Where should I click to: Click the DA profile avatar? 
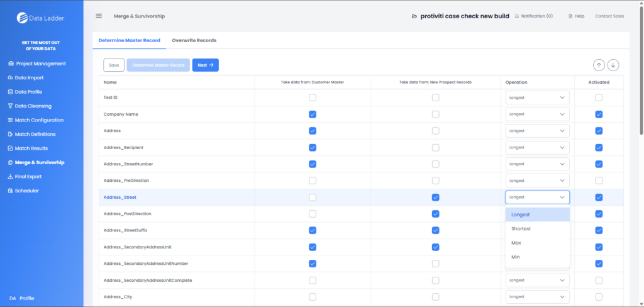point(13,298)
